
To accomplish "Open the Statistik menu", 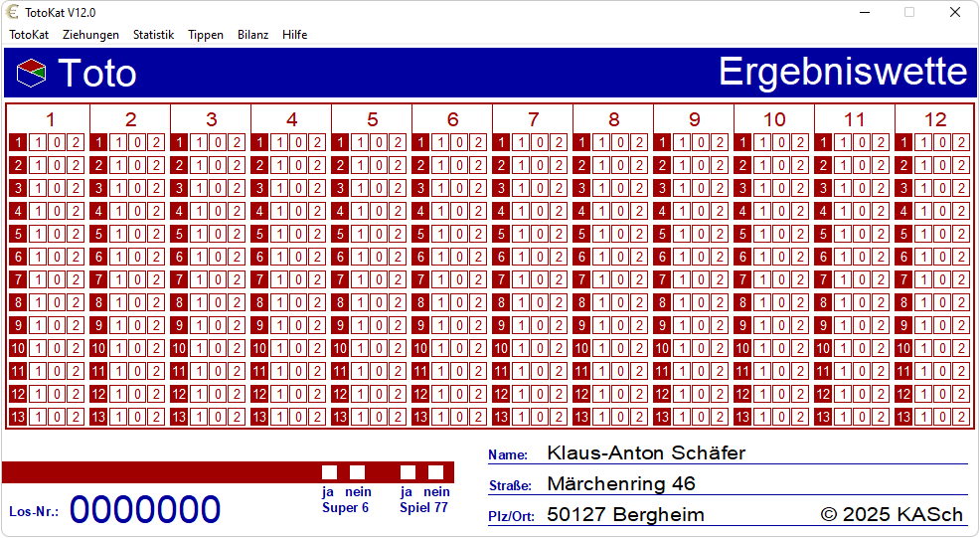I will click(153, 35).
